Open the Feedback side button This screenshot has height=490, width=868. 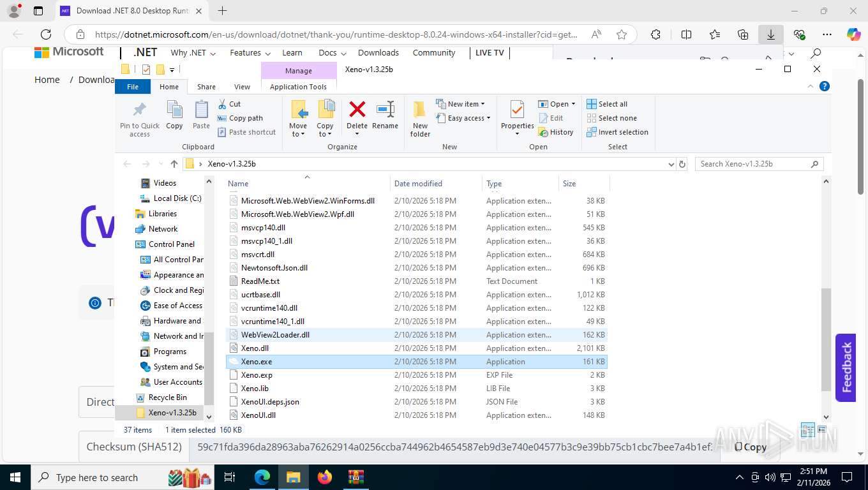coord(846,367)
